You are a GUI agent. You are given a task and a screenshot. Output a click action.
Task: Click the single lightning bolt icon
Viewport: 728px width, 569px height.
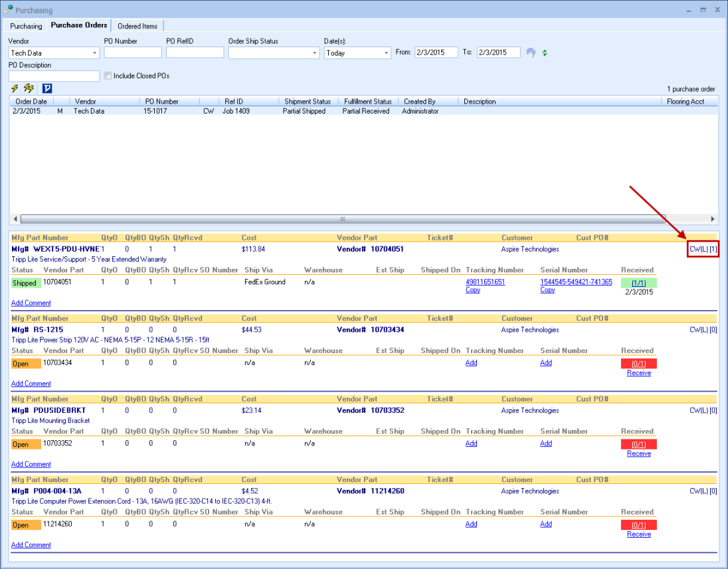click(x=15, y=88)
